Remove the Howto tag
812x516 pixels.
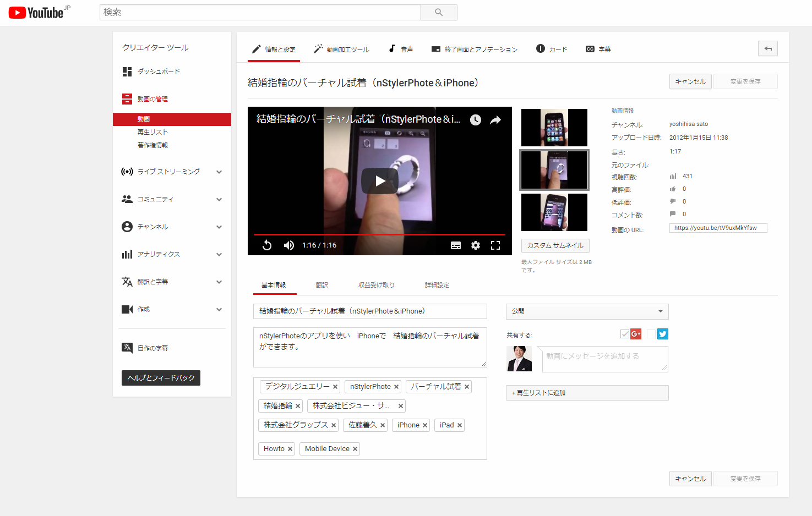point(290,449)
